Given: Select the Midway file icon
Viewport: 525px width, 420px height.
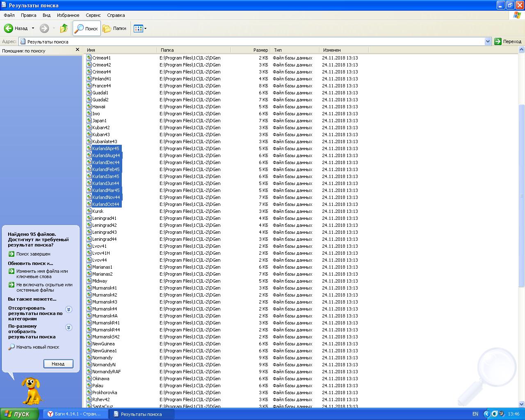Looking at the screenshot, I should click(x=89, y=281).
